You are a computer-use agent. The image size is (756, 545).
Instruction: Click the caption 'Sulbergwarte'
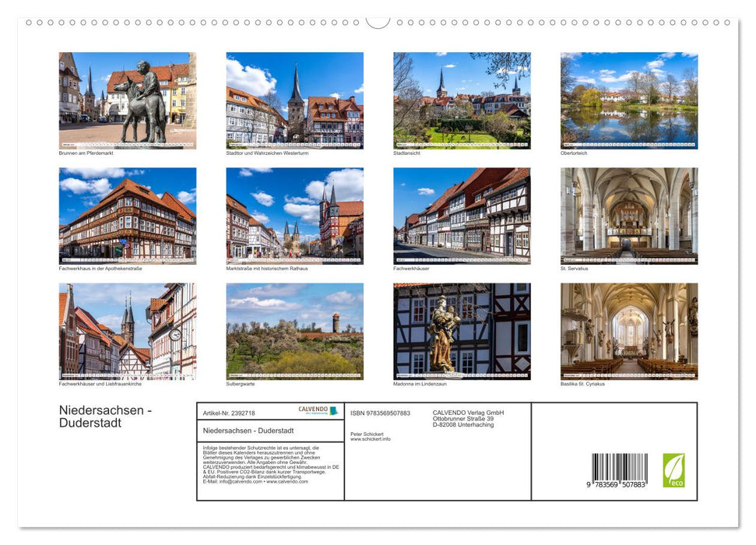pyautogui.click(x=240, y=385)
